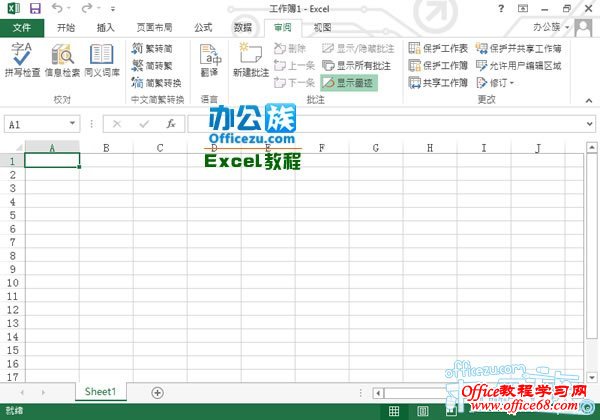Select row 12 header

click(12, 309)
